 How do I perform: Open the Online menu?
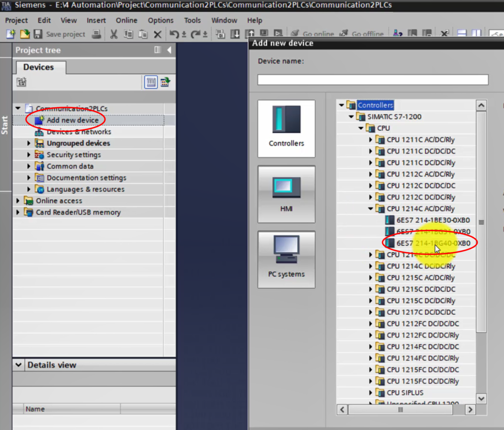click(126, 20)
